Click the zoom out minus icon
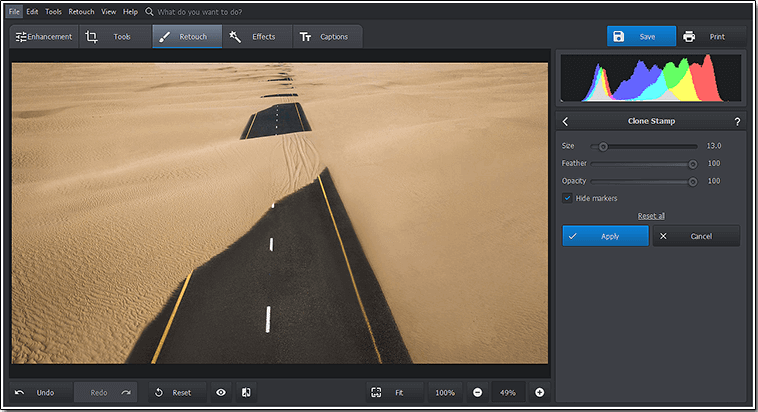 pyautogui.click(x=478, y=393)
